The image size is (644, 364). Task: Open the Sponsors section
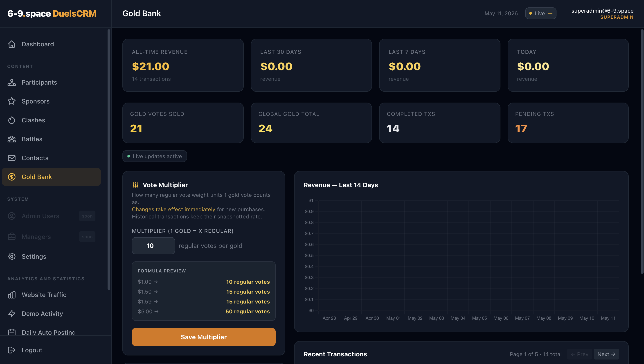pyautogui.click(x=51, y=101)
